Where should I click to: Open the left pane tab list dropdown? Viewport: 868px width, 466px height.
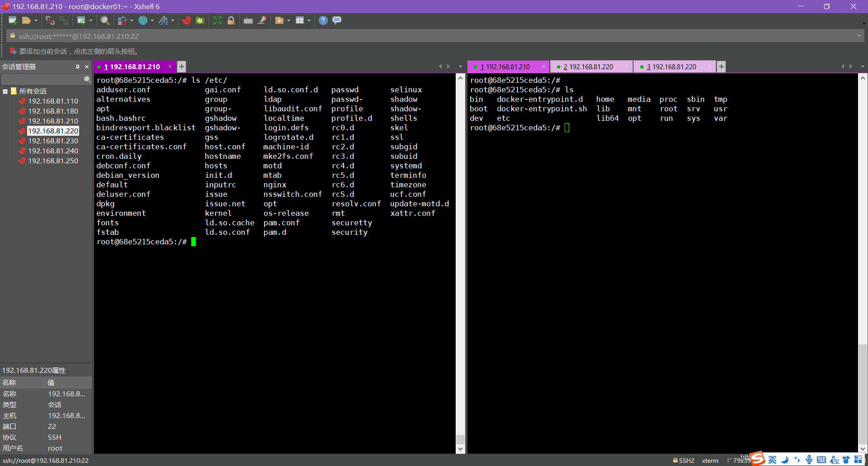coord(460,67)
